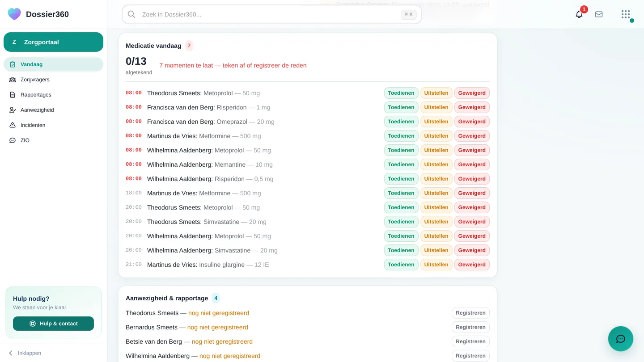Postpone Theodorus Smeets Simvastatine
644x362 pixels.
tap(436, 222)
